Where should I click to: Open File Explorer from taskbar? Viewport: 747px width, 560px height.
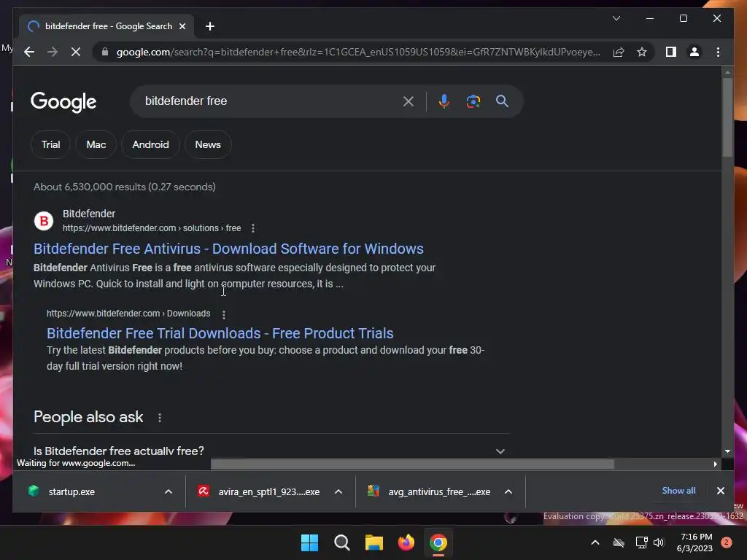374,542
